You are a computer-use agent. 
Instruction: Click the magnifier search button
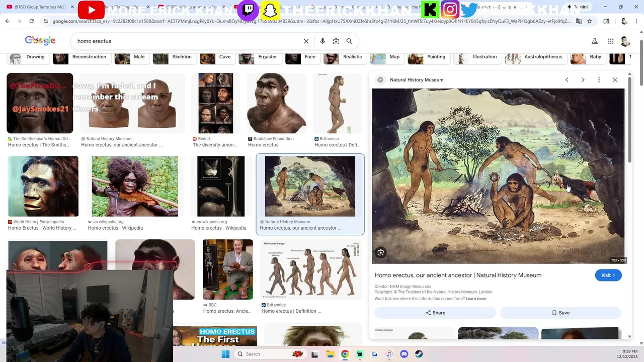349,41
